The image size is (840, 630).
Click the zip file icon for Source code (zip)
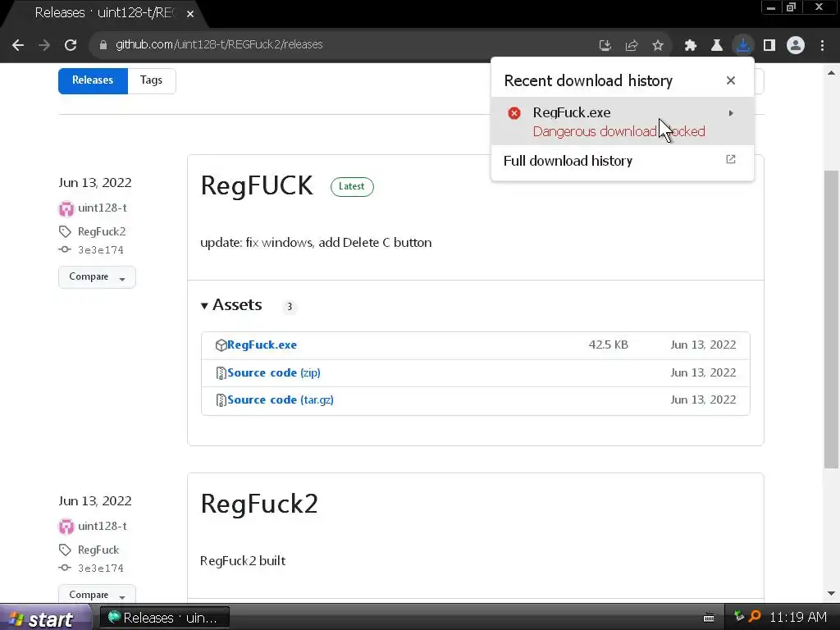click(221, 373)
